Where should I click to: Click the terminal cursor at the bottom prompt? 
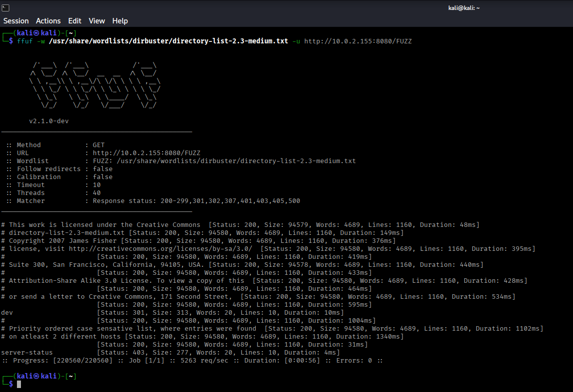(19, 385)
